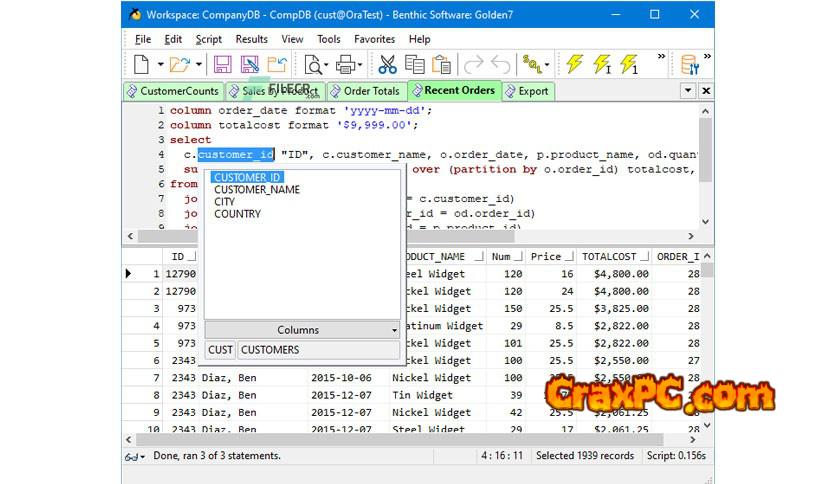This screenshot has width=836, height=484.
Task: Select CUSTOMER_NAME in the autocomplete list
Action: [x=257, y=190]
